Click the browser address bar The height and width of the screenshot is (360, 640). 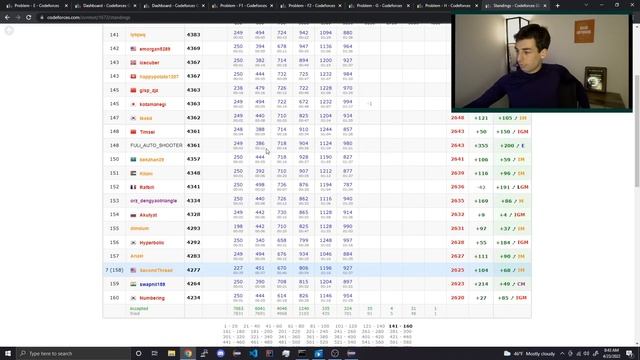[x=245, y=18]
